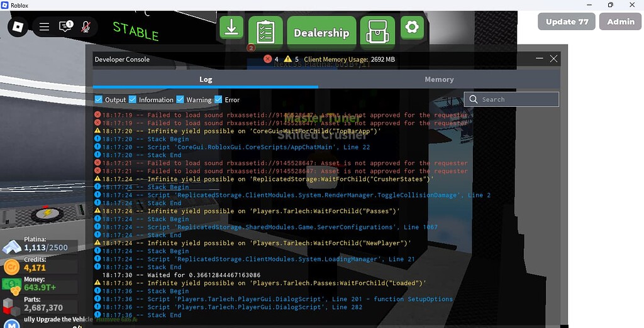Image resolution: width=644 pixels, height=328 pixels.
Task: Click the green Money cash icon
Action: point(11,287)
